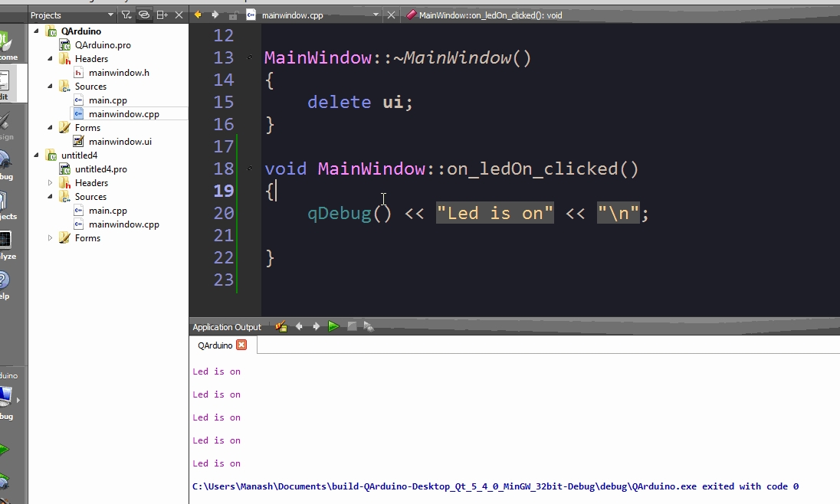Switch to Edit mode in sidebar
Image resolution: width=840 pixels, height=504 pixels.
click(9, 84)
